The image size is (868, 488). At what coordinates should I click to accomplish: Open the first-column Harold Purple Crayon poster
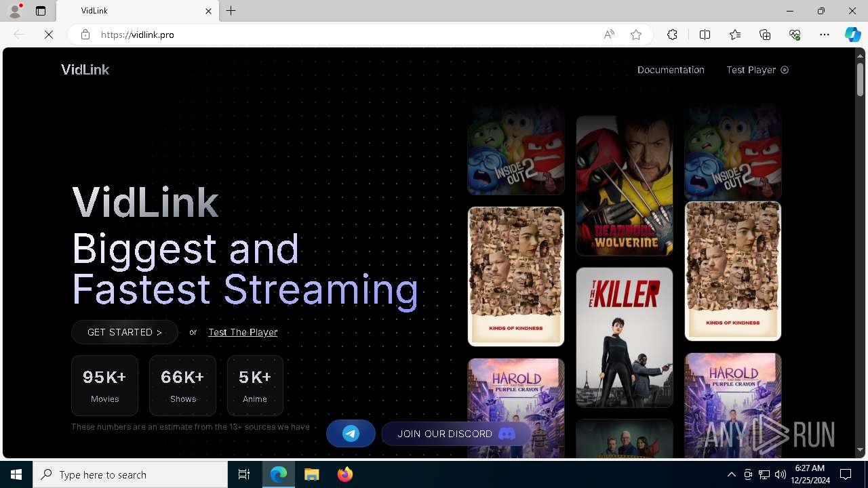pos(516,408)
